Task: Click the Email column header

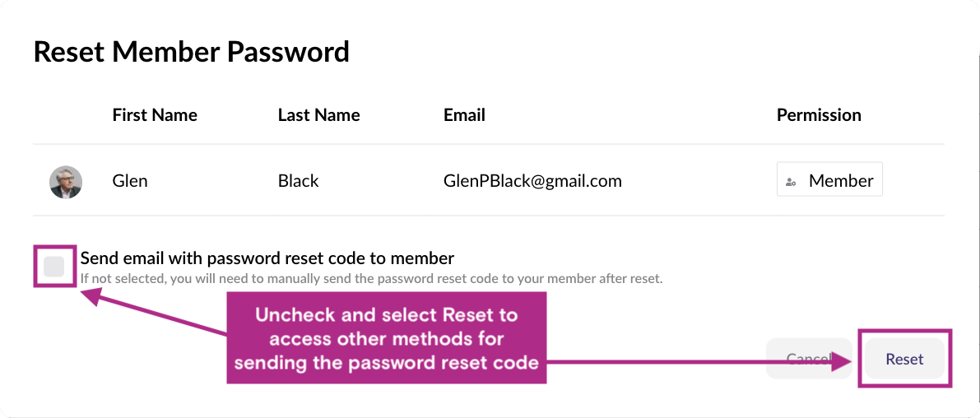Action: pyautogui.click(x=464, y=115)
